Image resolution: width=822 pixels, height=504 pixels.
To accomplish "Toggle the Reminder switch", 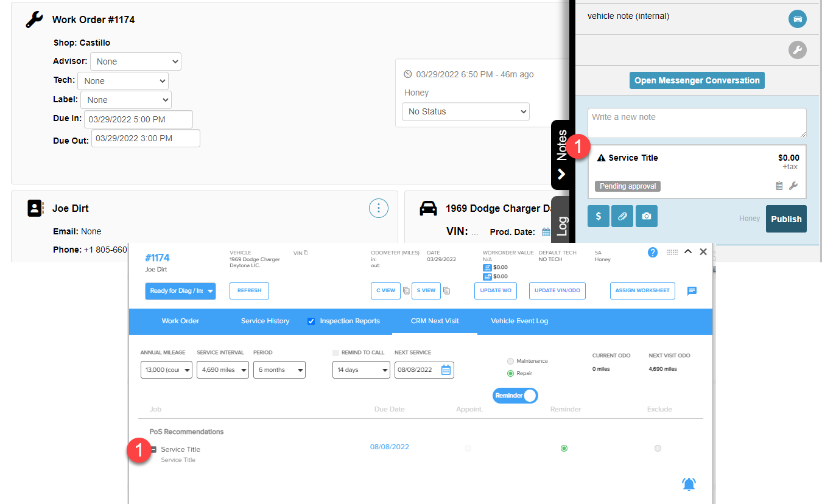I will pos(515,396).
